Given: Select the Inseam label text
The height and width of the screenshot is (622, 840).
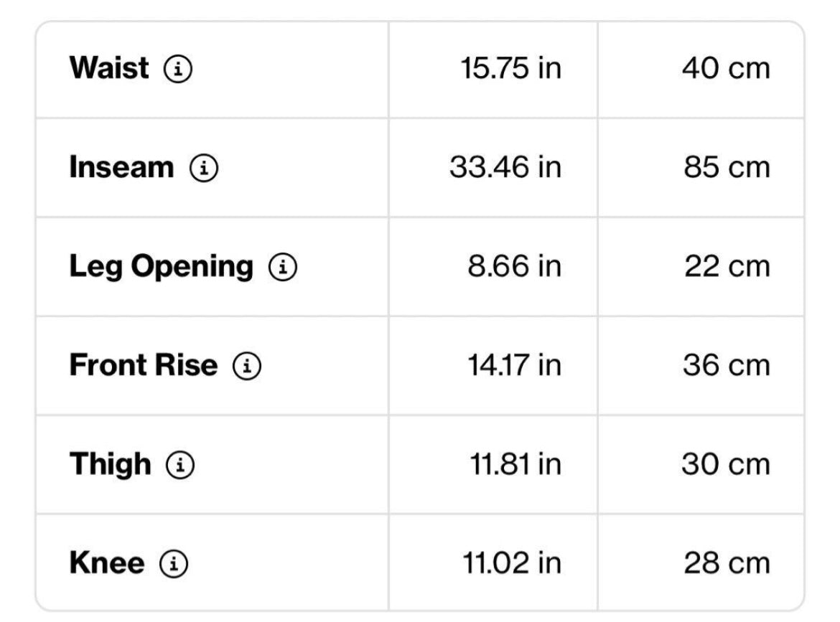Looking at the screenshot, I should (121, 168).
